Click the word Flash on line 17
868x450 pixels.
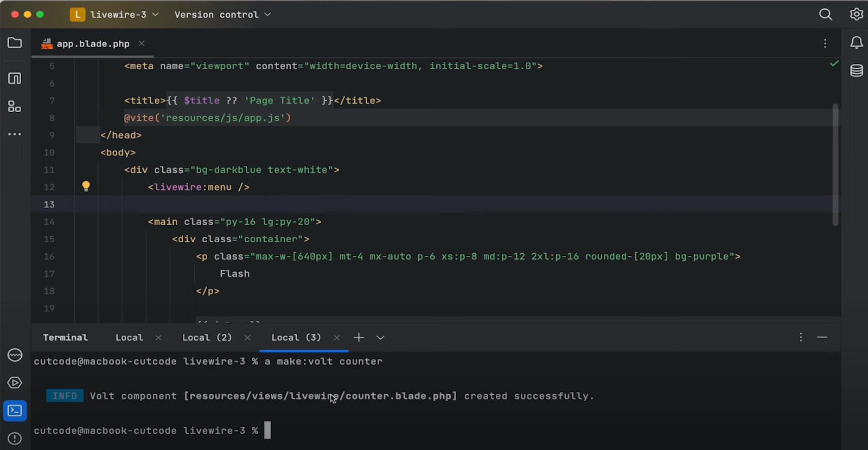(234, 274)
